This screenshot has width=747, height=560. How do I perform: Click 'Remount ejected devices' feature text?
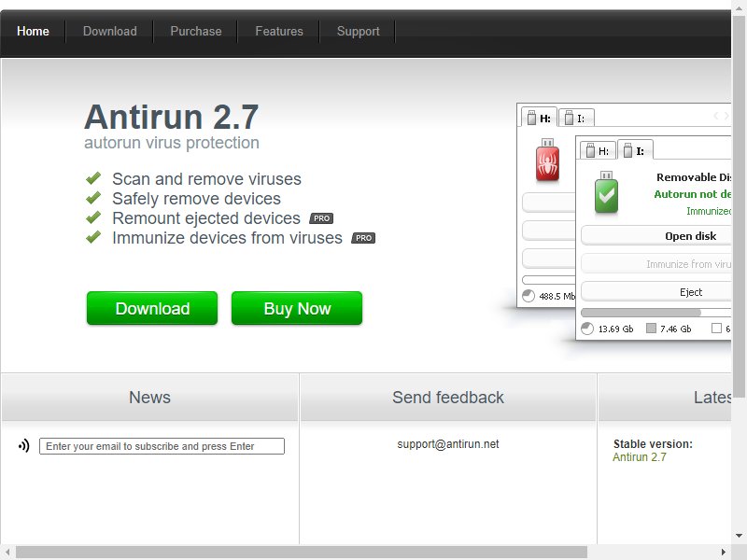point(206,218)
